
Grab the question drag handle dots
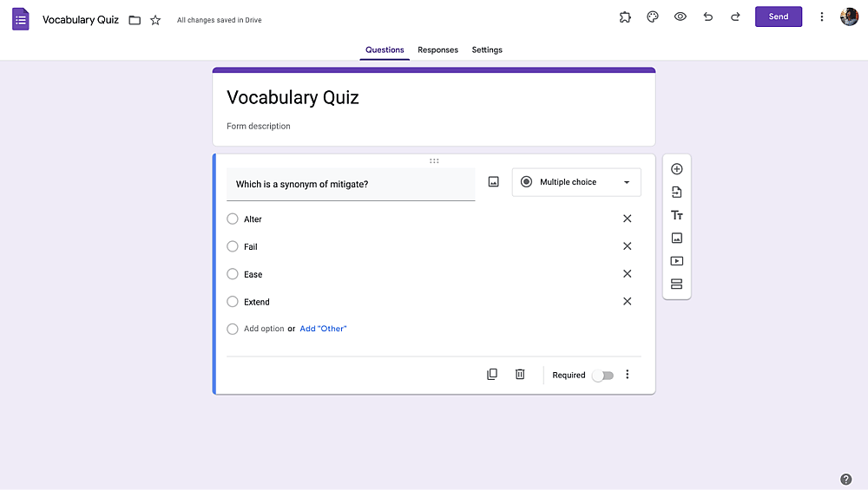[x=434, y=161]
